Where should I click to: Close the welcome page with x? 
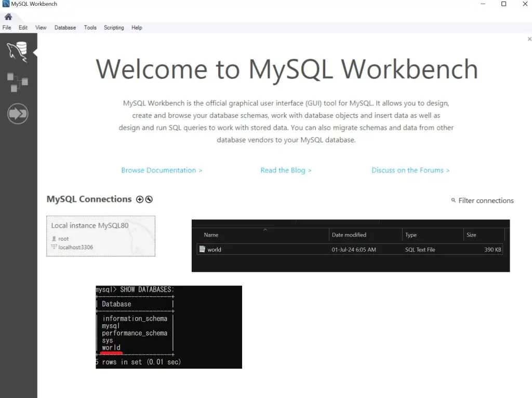(529, 39)
